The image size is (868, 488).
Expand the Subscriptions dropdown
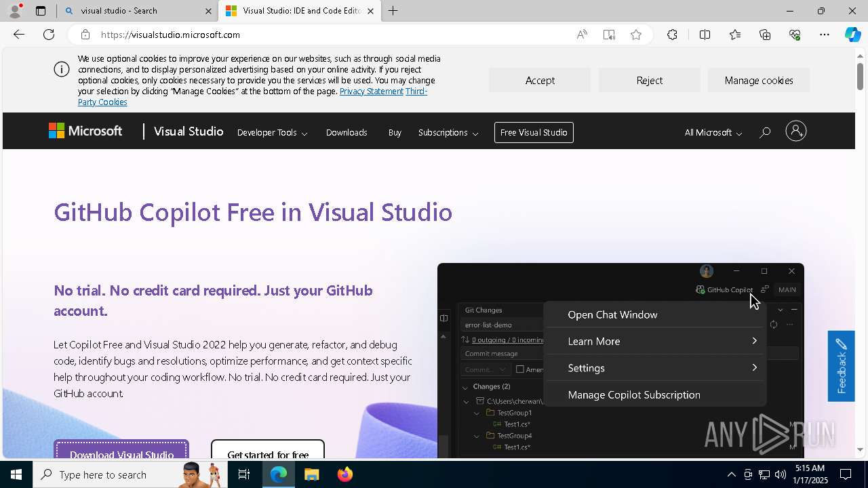click(448, 132)
